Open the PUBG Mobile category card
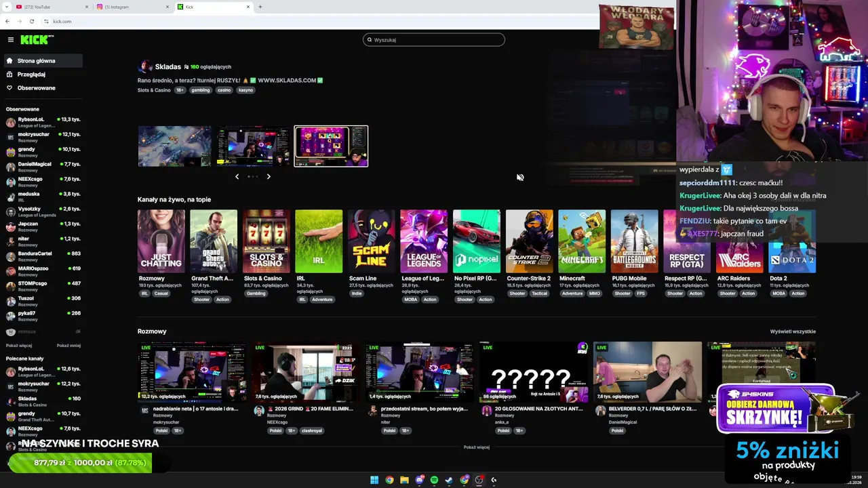868x488 pixels. coord(634,241)
